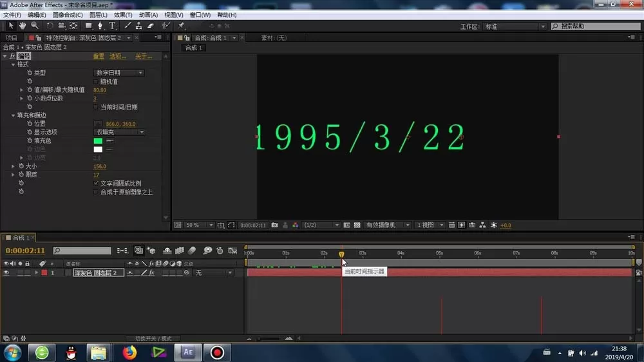Click timeline timecode 0:00:02:11

(25, 250)
